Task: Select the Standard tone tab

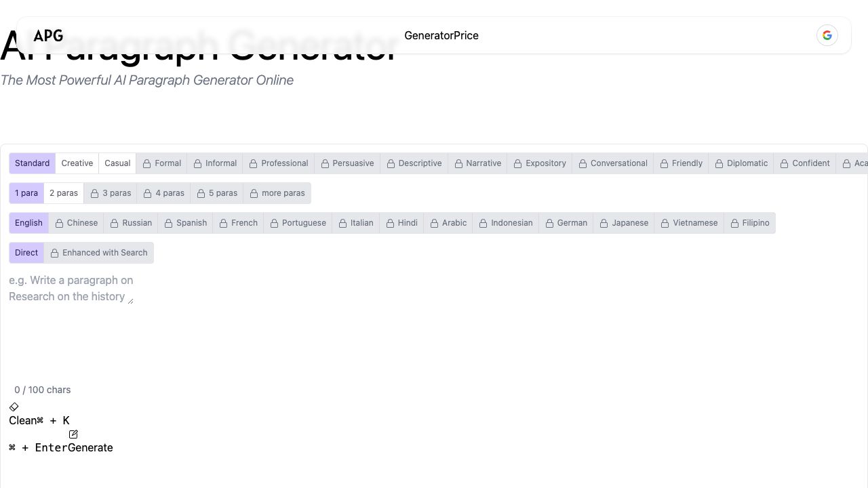Action: (x=32, y=163)
